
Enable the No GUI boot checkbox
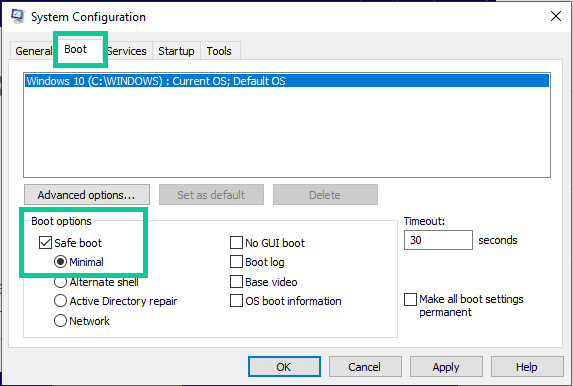pyautogui.click(x=236, y=243)
